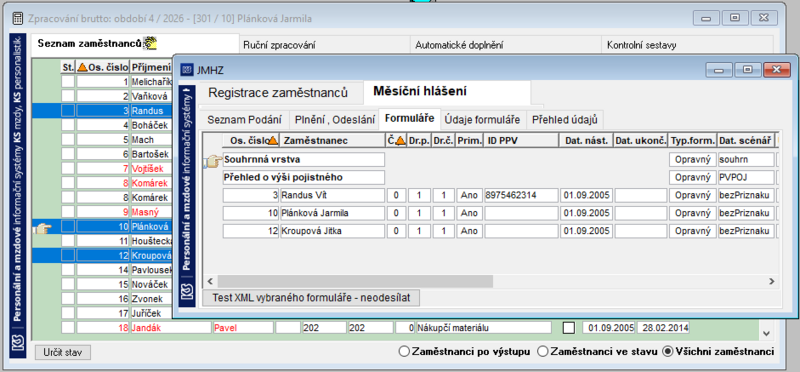Click the pointing hand marker at Souhrnná vrstva row
The width and height of the screenshot is (800, 372).
click(x=213, y=161)
